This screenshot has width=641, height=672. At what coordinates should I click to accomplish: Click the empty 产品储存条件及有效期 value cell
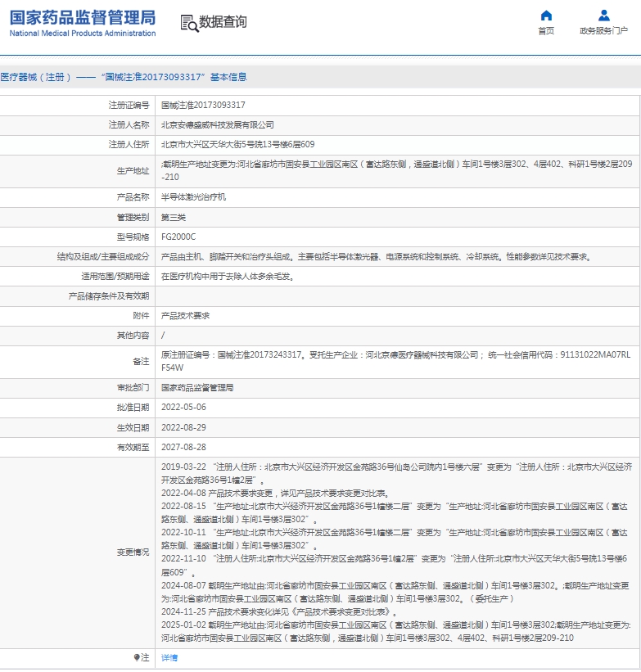pos(398,296)
